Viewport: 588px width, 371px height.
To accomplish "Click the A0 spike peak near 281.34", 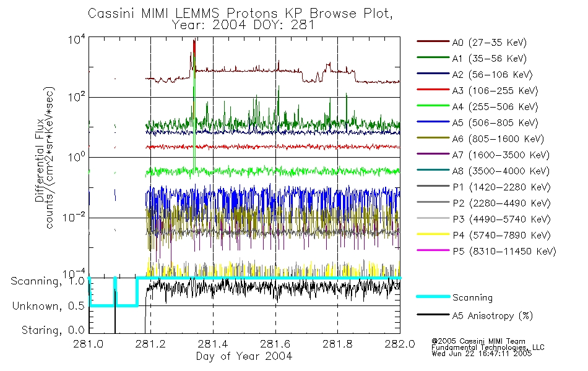I will (x=194, y=40).
